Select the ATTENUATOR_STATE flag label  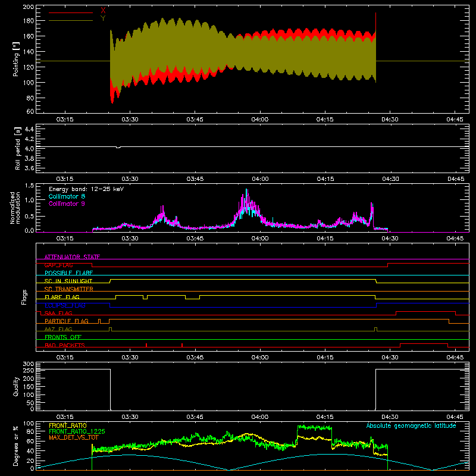(x=72, y=257)
